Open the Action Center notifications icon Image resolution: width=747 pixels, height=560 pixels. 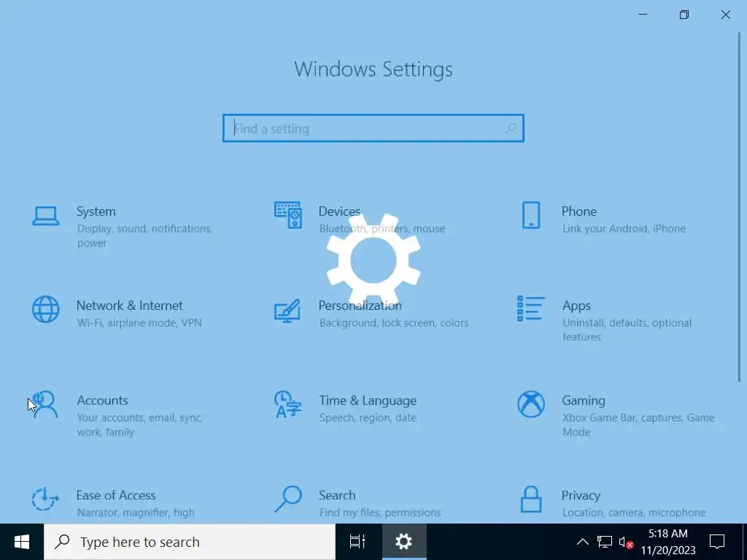click(x=717, y=542)
